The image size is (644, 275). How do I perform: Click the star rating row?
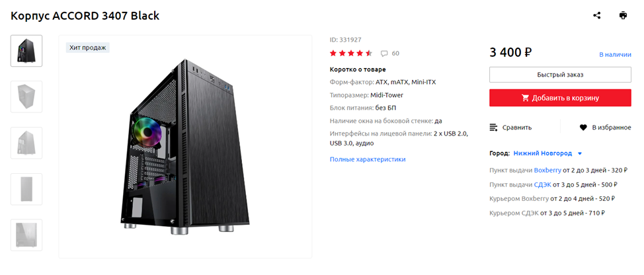(351, 53)
